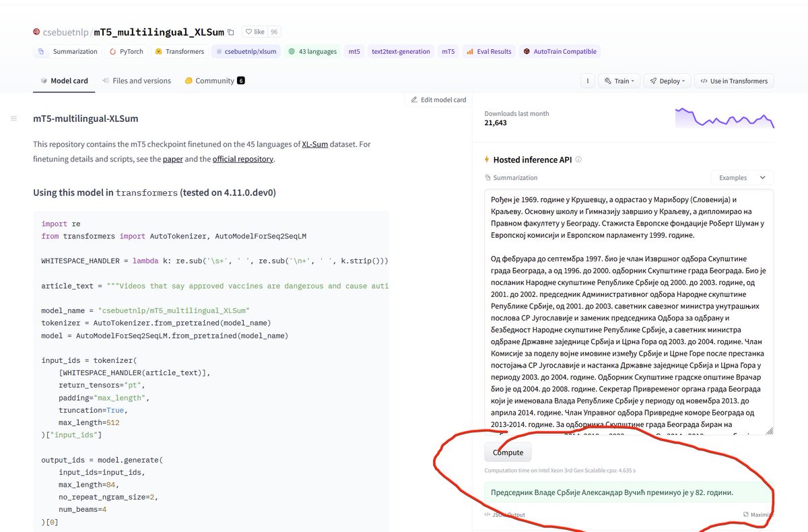Expand the Train dropdown
This screenshot has height=532, width=808.
coord(621,81)
